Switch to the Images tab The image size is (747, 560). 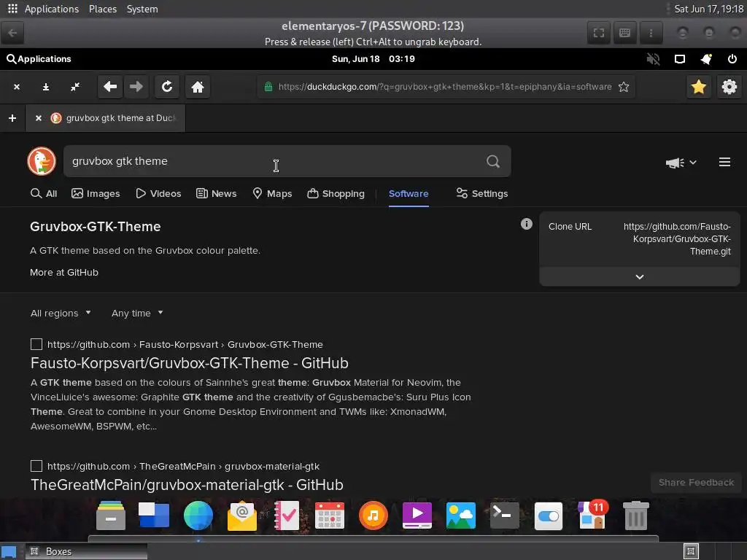click(x=96, y=193)
